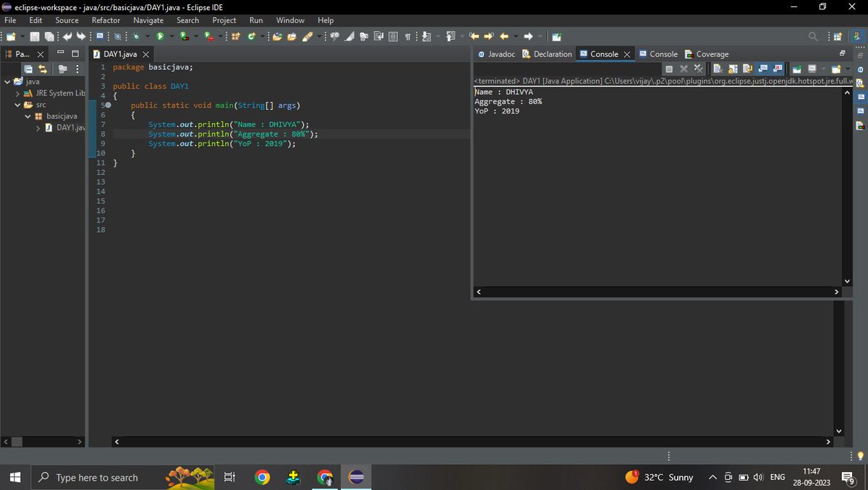
Task: Click the Save All toolbar icon
Action: point(48,36)
